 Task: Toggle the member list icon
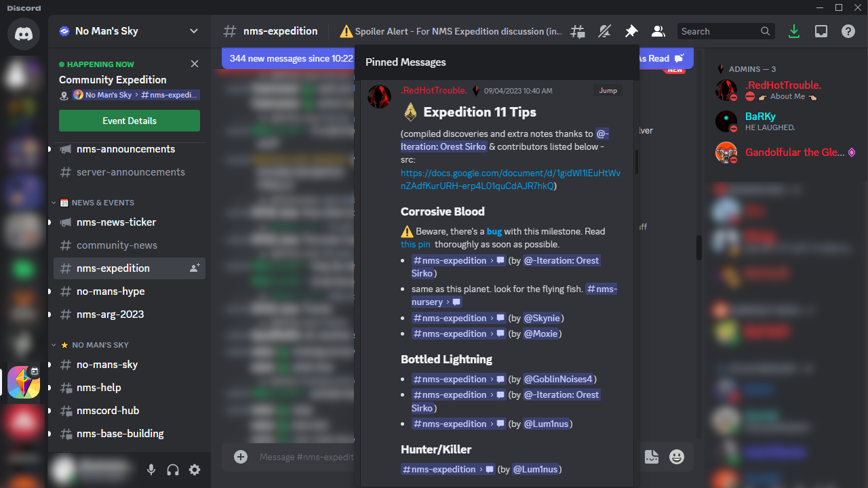[658, 31]
